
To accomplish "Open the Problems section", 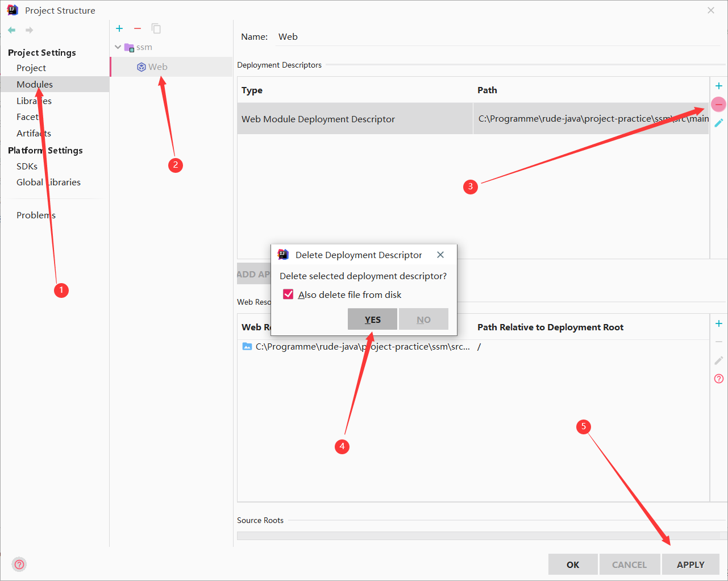I will (36, 215).
